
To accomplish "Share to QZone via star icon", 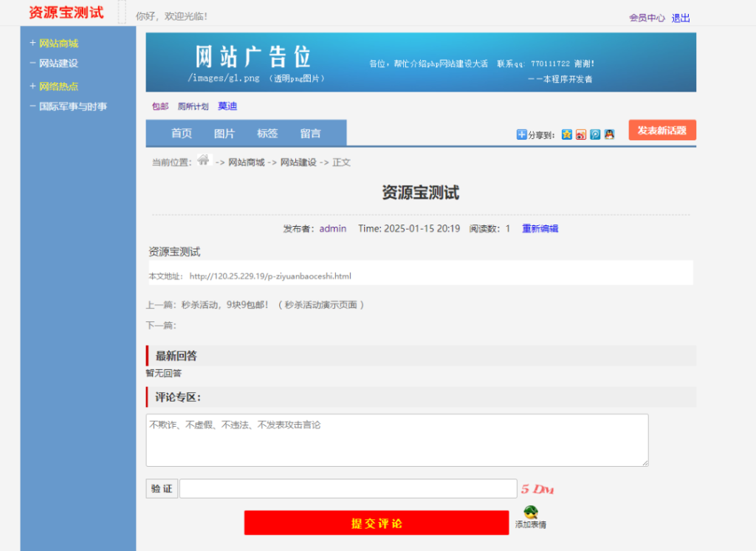I will pos(567,134).
